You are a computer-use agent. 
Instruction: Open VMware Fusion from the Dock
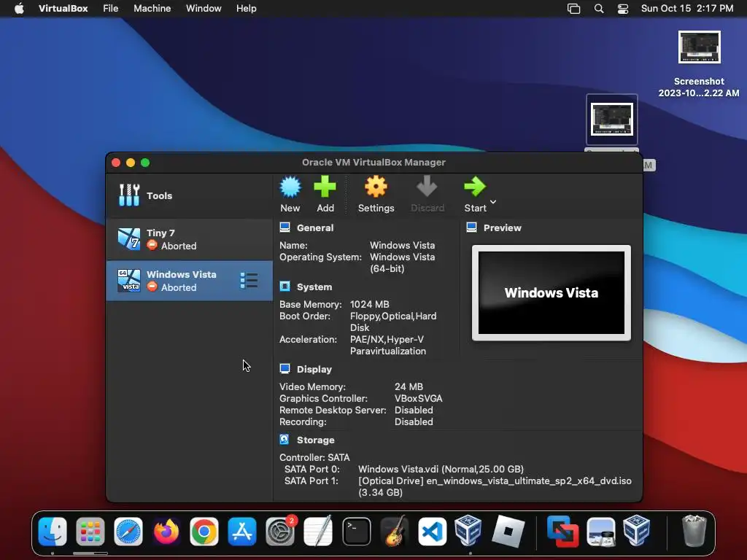(x=562, y=531)
